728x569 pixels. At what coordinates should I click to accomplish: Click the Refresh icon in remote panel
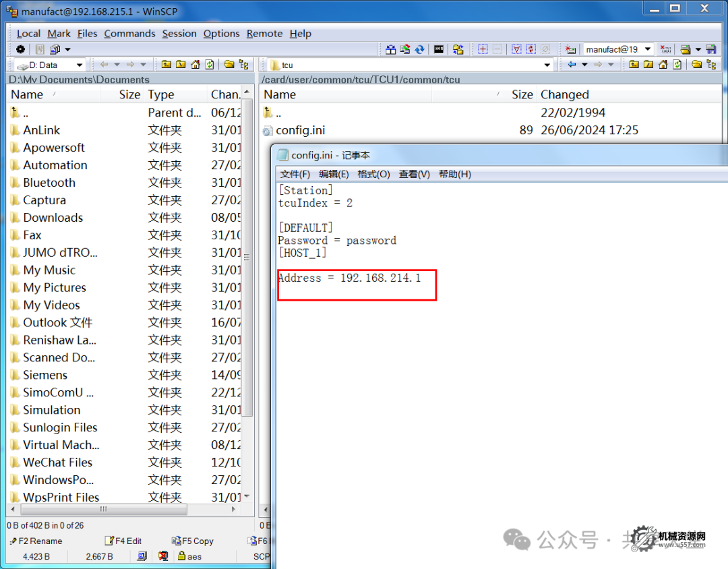(x=677, y=64)
